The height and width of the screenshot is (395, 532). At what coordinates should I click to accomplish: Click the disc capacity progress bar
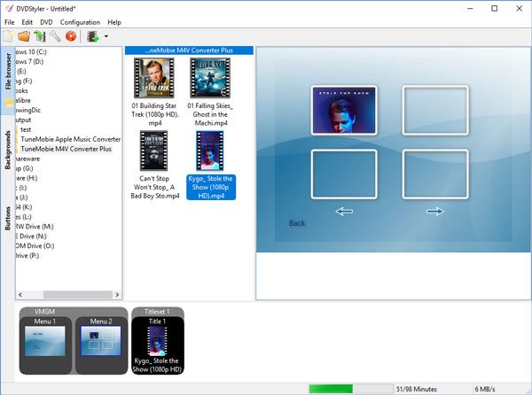pyautogui.click(x=350, y=389)
